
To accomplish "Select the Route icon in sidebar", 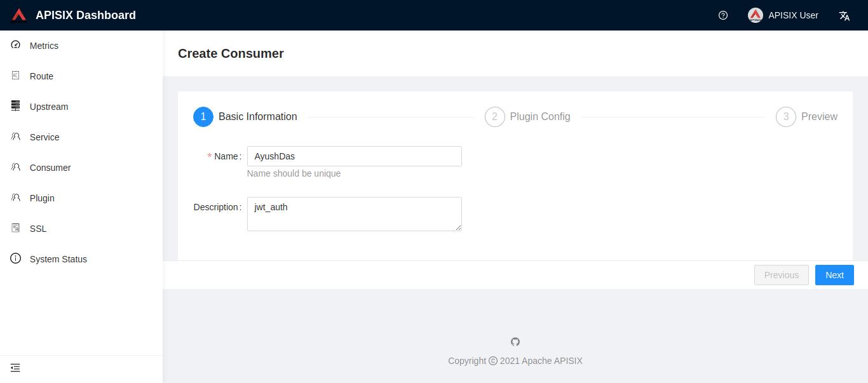I will 15,76.
